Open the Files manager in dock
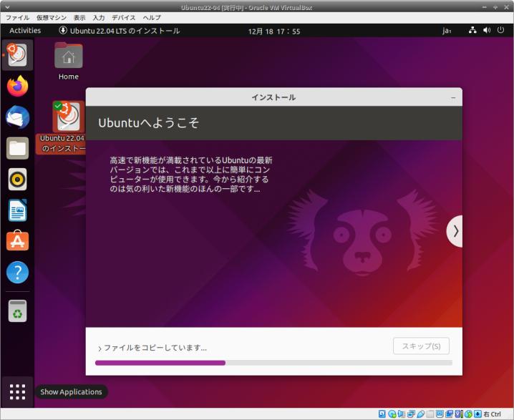Screen dimensions: 514x420 click(x=17, y=148)
